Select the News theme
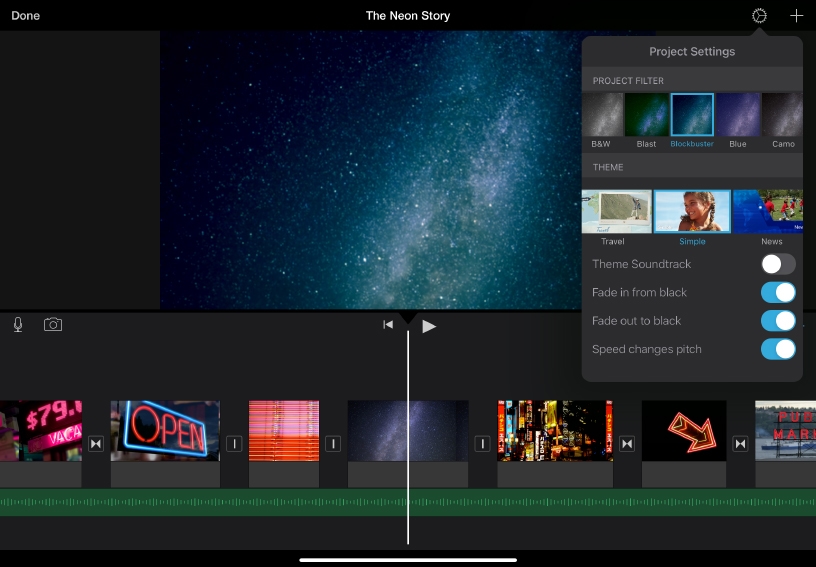Viewport: 816px width, 567px height. point(768,211)
